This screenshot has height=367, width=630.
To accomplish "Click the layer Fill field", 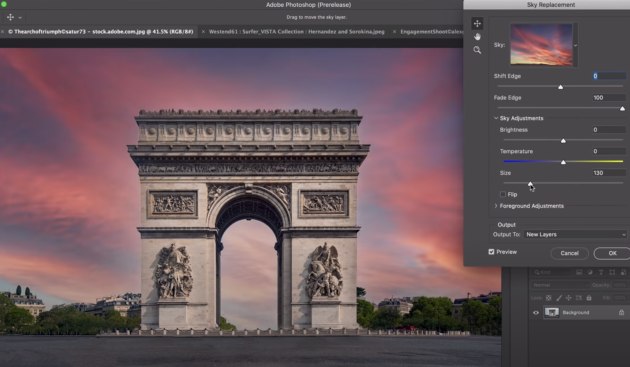I will pos(619,298).
